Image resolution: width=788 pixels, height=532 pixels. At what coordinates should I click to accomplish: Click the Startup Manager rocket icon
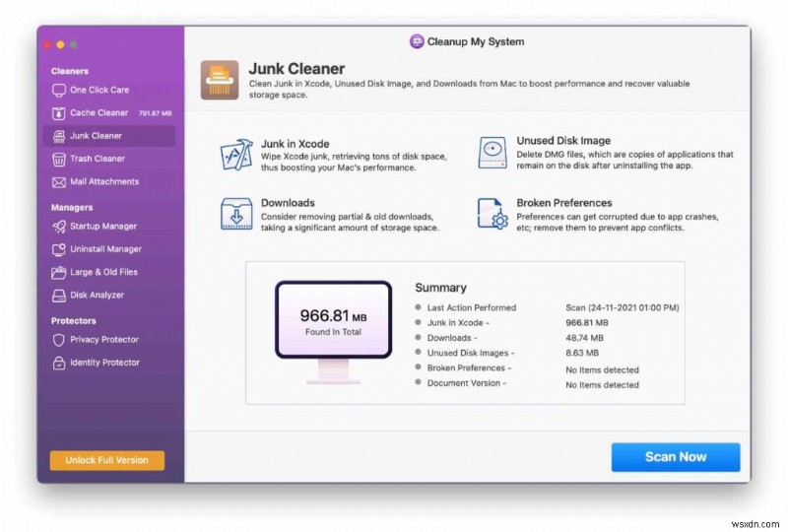tap(59, 227)
